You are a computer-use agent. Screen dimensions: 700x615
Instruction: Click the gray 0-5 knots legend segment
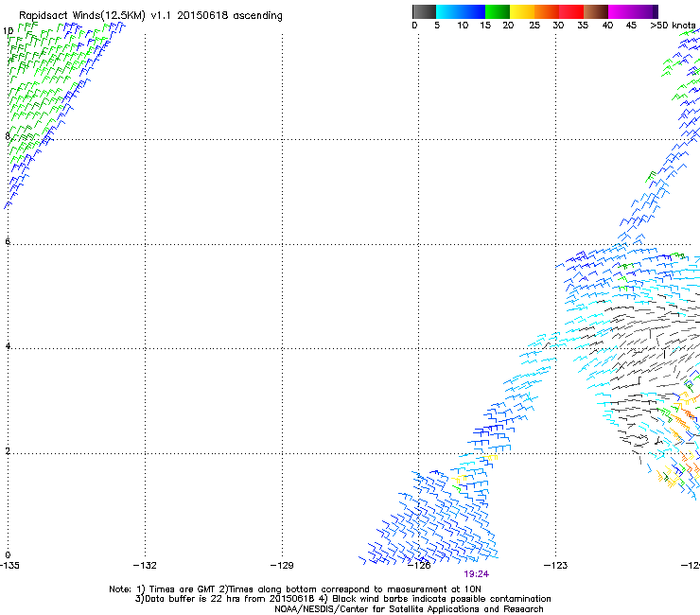[x=424, y=11]
